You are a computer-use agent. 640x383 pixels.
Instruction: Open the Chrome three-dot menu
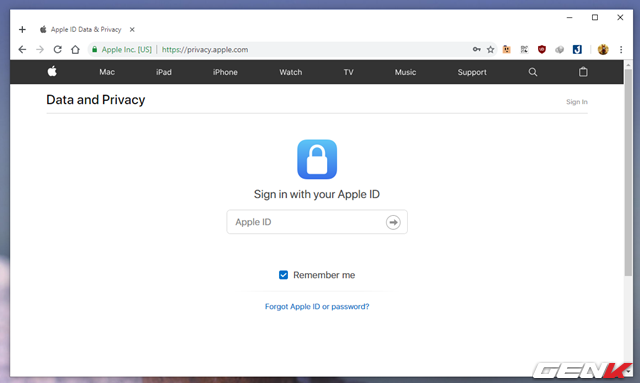621,49
